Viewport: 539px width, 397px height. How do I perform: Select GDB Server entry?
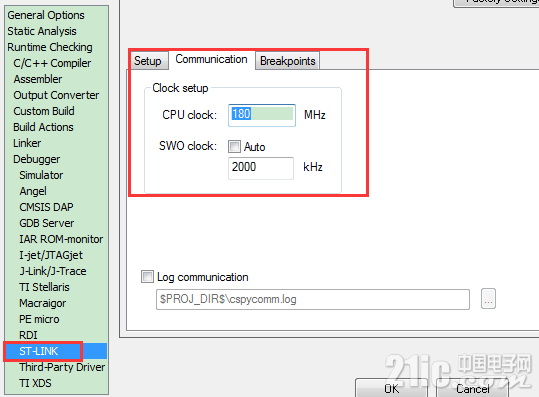(46, 223)
